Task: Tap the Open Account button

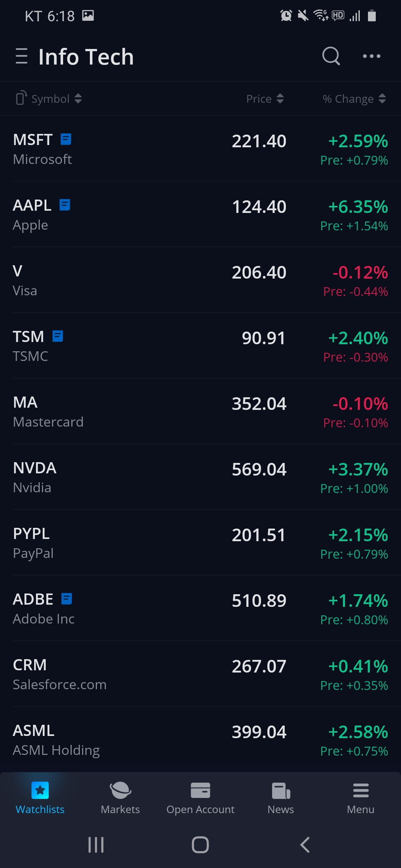Action: tap(200, 798)
